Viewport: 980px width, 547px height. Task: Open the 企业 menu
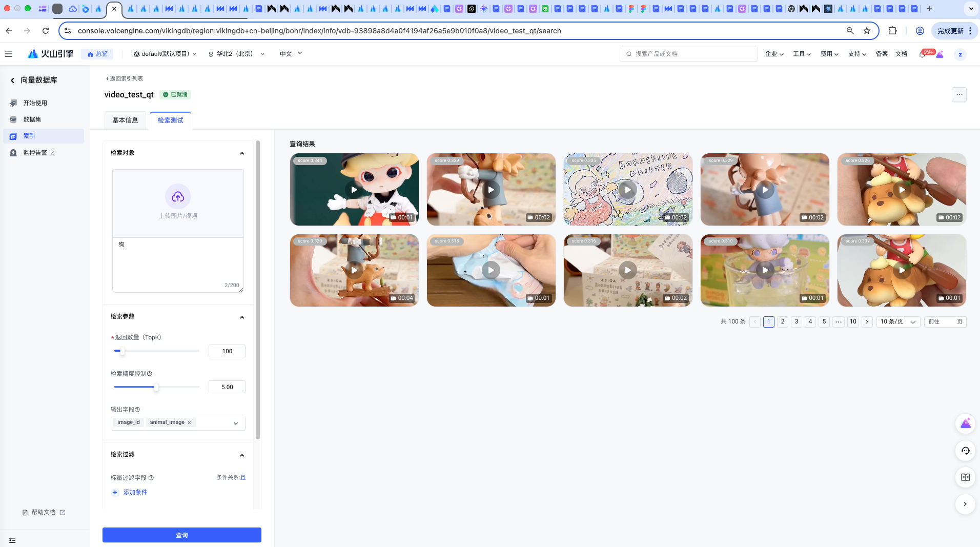coord(774,54)
